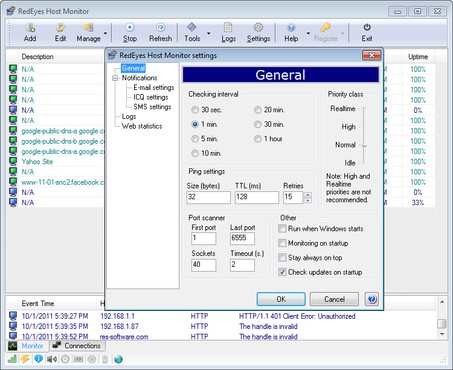Adjust the Priority class slider
The height and width of the screenshot is (370, 453).
(364, 146)
